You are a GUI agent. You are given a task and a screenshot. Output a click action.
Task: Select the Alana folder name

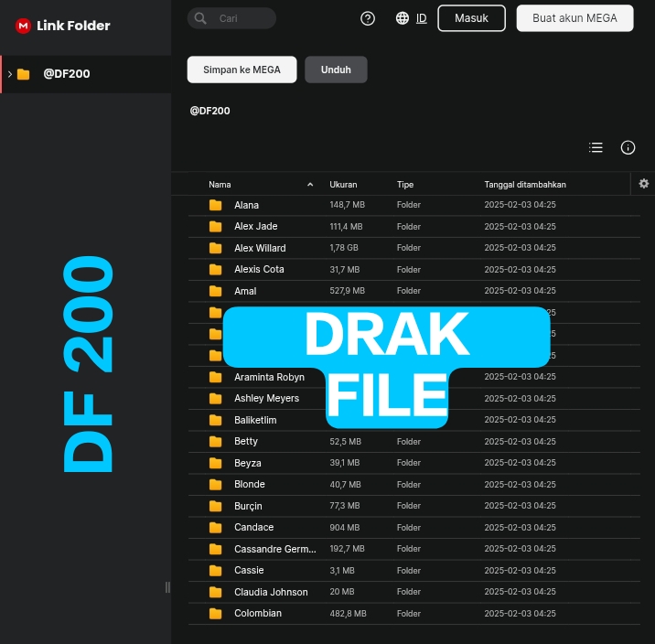tap(246, 205)
